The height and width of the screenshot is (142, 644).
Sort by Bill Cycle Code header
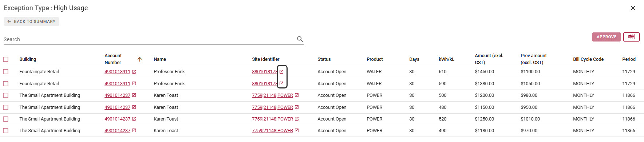(x=588, y=59)
